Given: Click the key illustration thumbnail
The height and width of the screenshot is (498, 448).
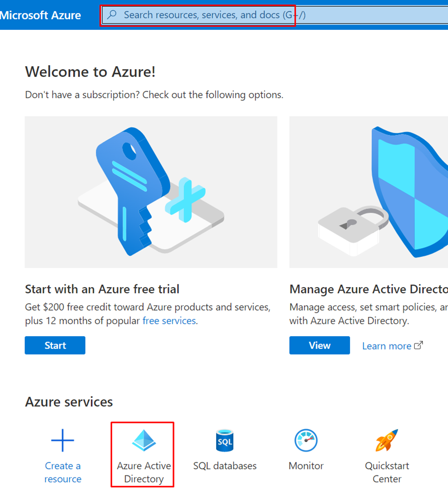Looking at the screenshot, I should (x=151, y=192).
